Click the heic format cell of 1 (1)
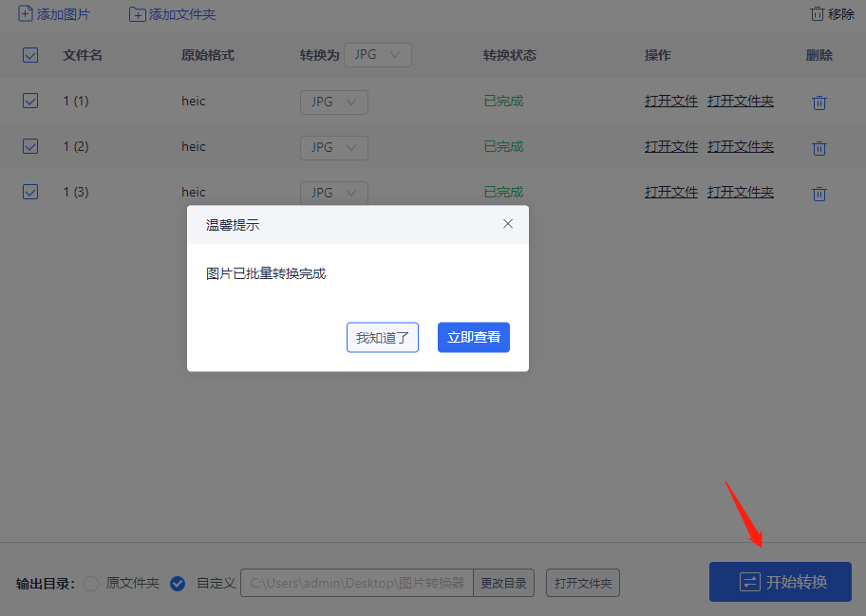 click(x=194, y=101)
